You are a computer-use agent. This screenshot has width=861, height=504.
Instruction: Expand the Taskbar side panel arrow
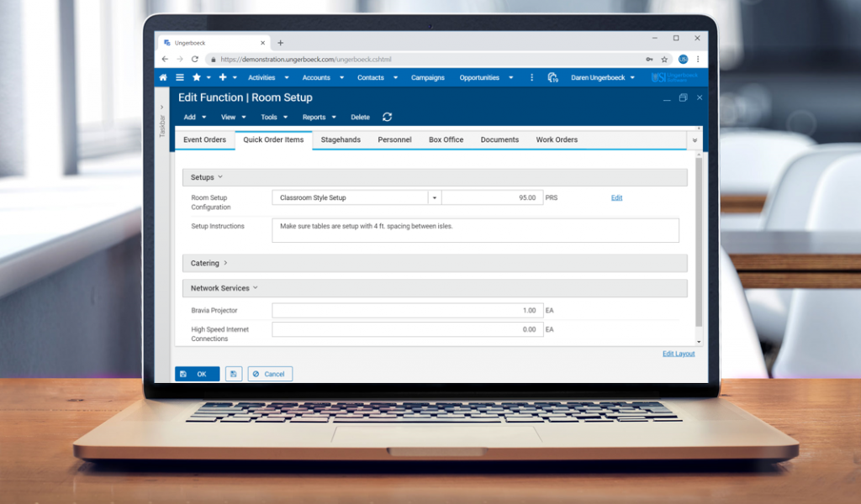[x=162, y=108]
